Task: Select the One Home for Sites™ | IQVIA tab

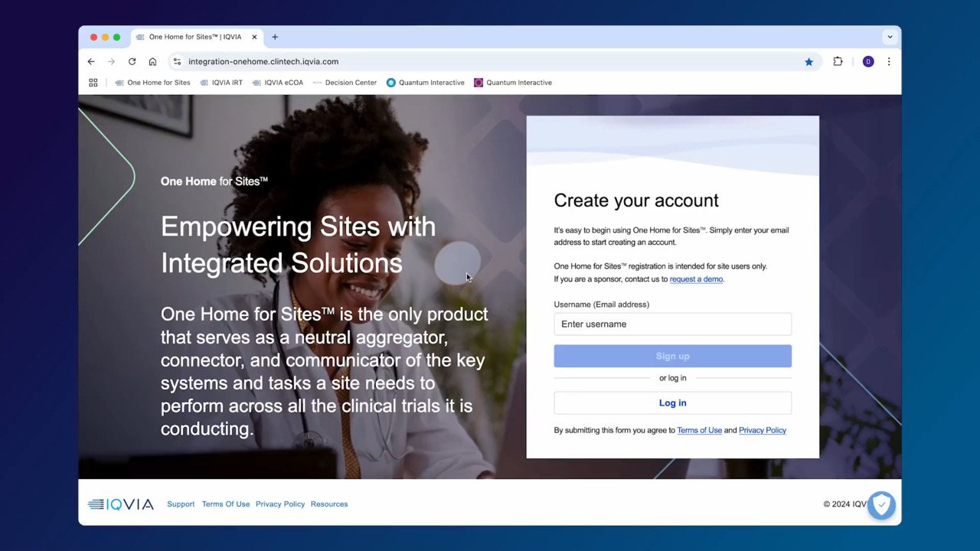Action: point(195,37)
